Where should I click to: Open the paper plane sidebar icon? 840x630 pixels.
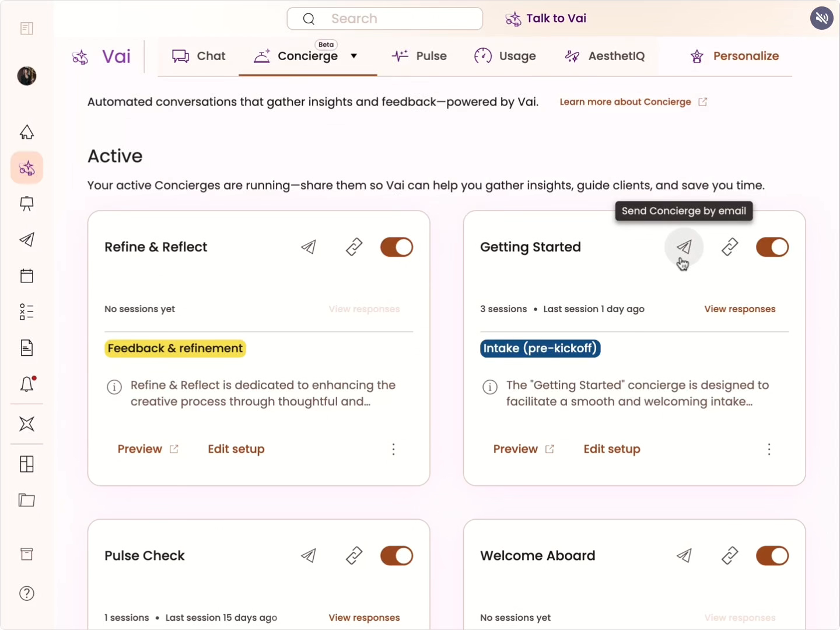(x=27, y=240)
